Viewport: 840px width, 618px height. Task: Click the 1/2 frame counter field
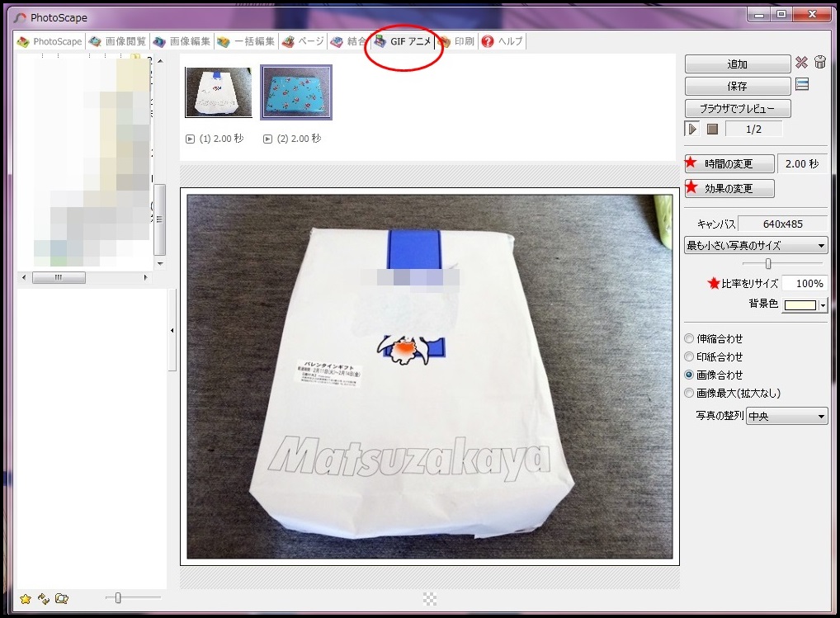[753, 129]
